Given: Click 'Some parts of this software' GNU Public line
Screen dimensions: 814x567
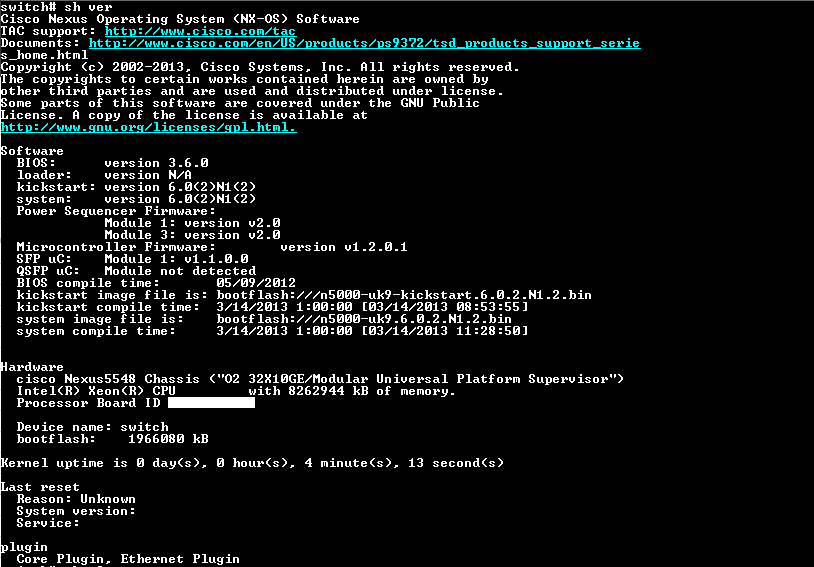Looking at the screenshot, I should tap(240, 103).
